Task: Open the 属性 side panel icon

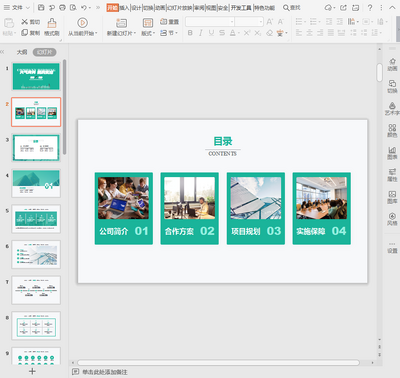Action: 392,175
